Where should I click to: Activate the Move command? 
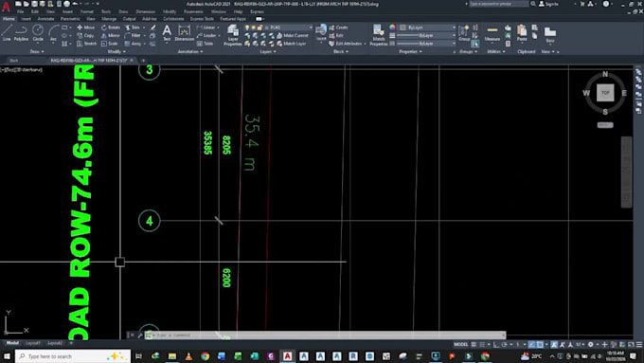(x=86, y=27)
